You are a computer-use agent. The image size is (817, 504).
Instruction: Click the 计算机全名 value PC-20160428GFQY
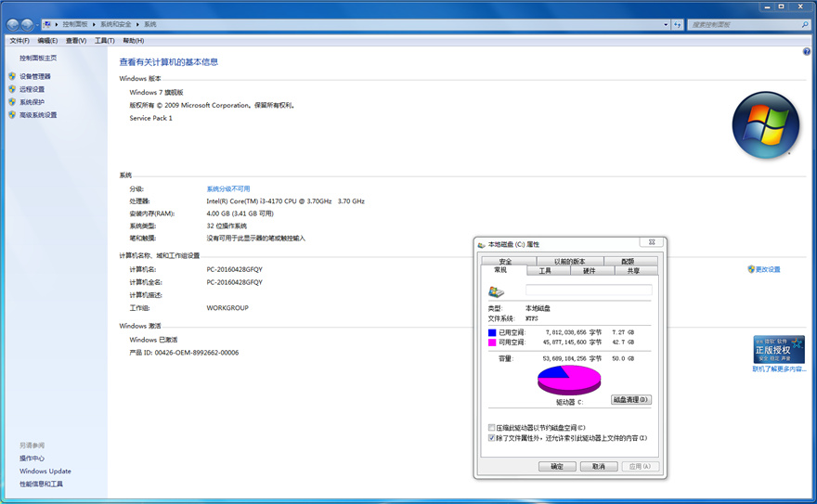[235, 282]
